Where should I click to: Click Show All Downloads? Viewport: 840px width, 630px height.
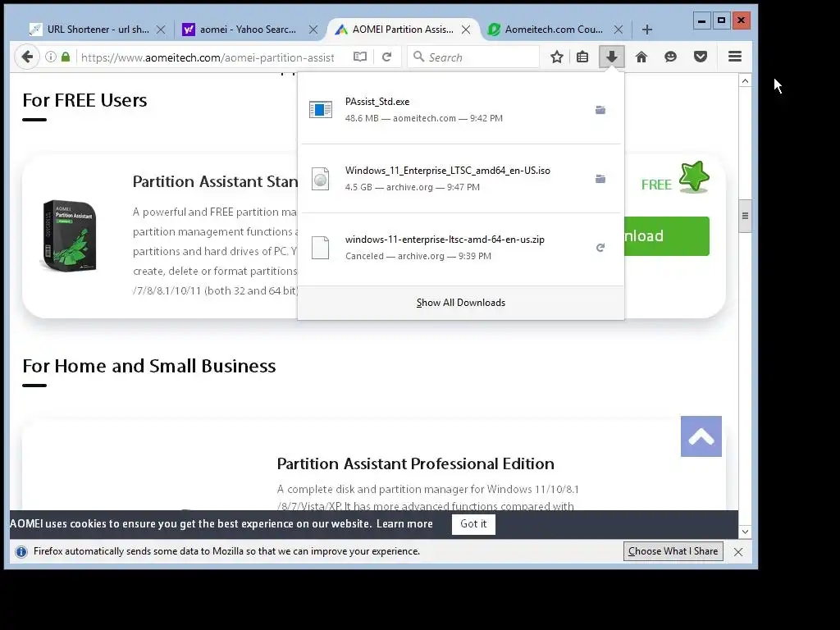coord(461,303)
